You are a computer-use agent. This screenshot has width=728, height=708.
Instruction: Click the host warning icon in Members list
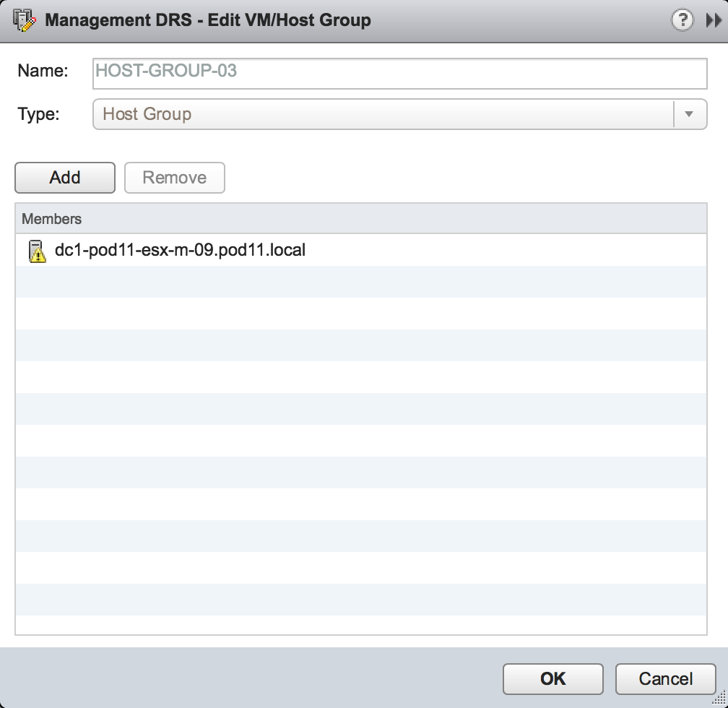coord(36,251)
